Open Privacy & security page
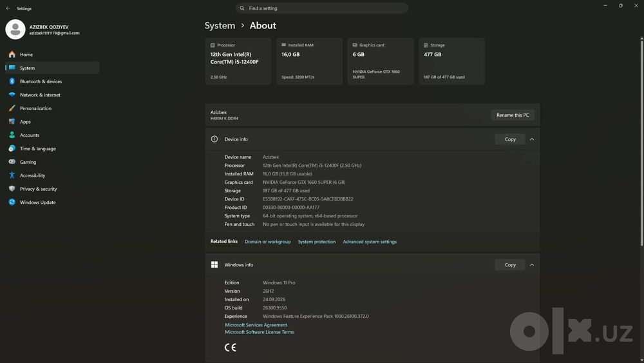Viewport: 644px width, 363px height. click(52, 189)
